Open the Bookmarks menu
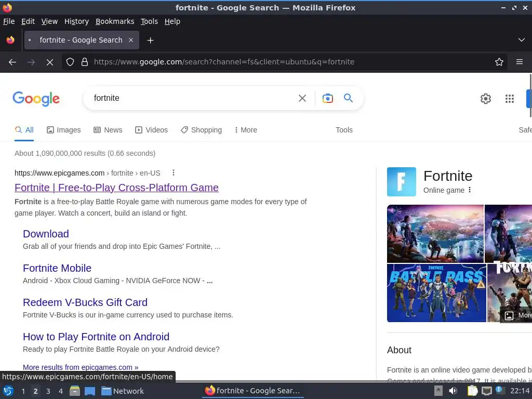This screenshot has width=532, height=399. 115,21
